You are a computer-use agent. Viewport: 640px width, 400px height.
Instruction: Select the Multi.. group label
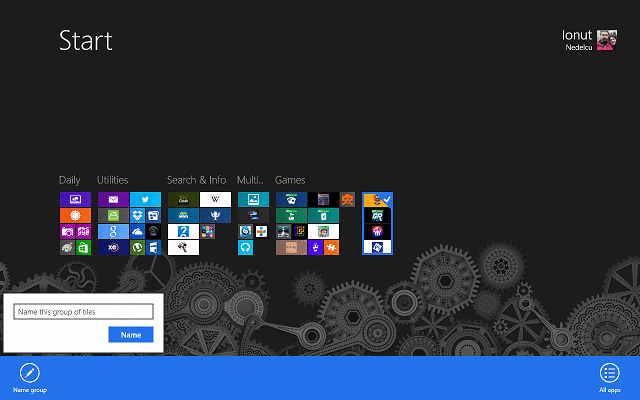click(x=250, y=180)
